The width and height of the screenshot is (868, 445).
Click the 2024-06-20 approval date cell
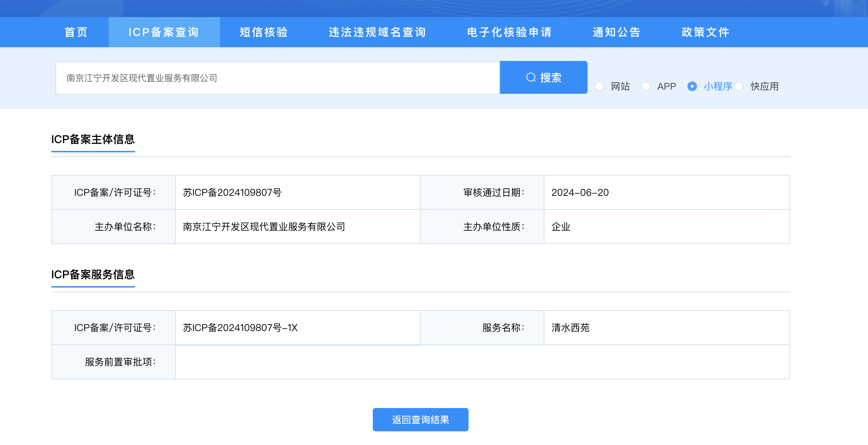580,192
